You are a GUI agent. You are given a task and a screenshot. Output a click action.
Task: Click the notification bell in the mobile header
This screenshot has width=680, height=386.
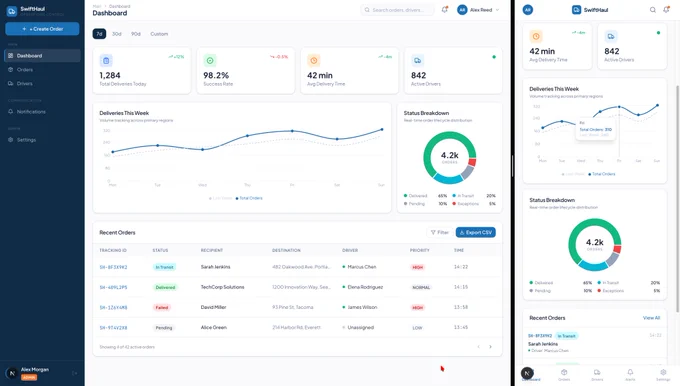point(666,10)
